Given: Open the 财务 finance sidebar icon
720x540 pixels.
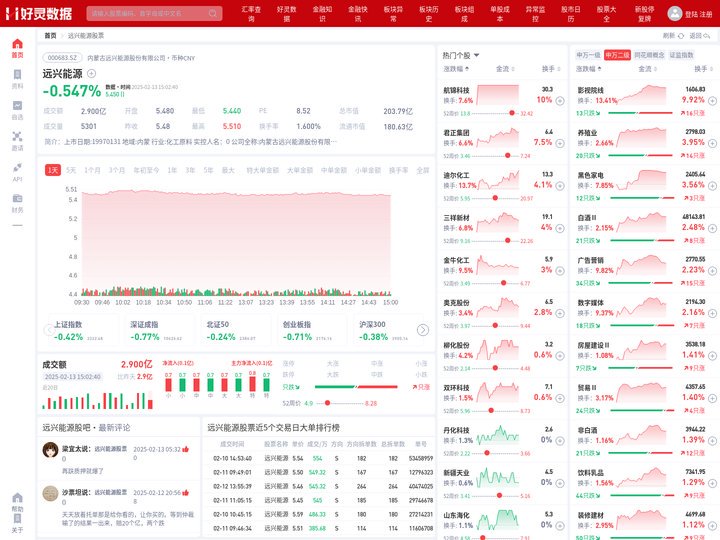Looking at the screenshot, I should coord(17,198).
